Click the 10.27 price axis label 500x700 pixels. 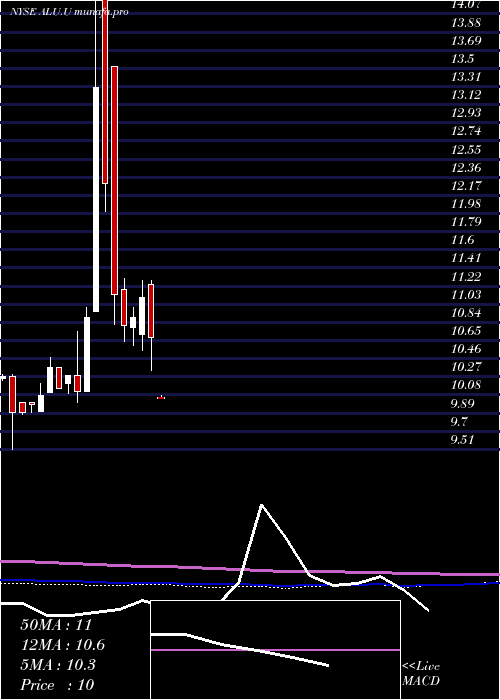pos(466,367)
